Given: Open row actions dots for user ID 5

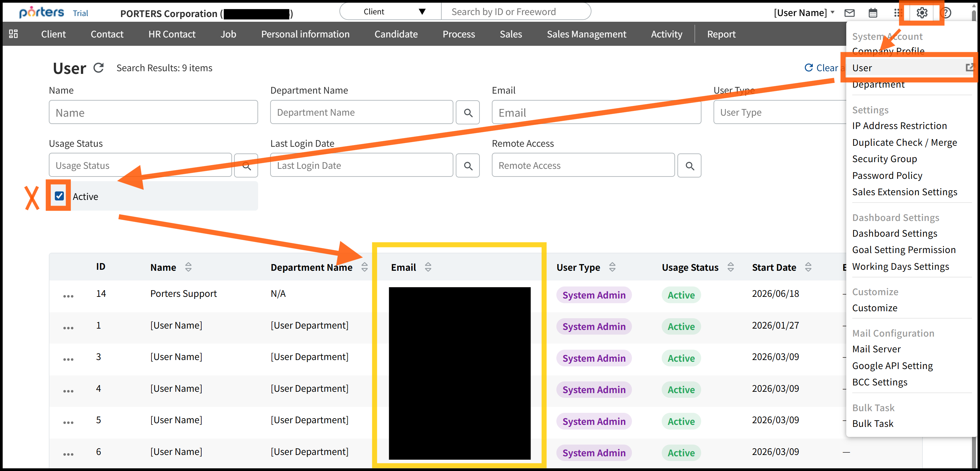Looking at the screenshot, I should click(x=69, y=422).
